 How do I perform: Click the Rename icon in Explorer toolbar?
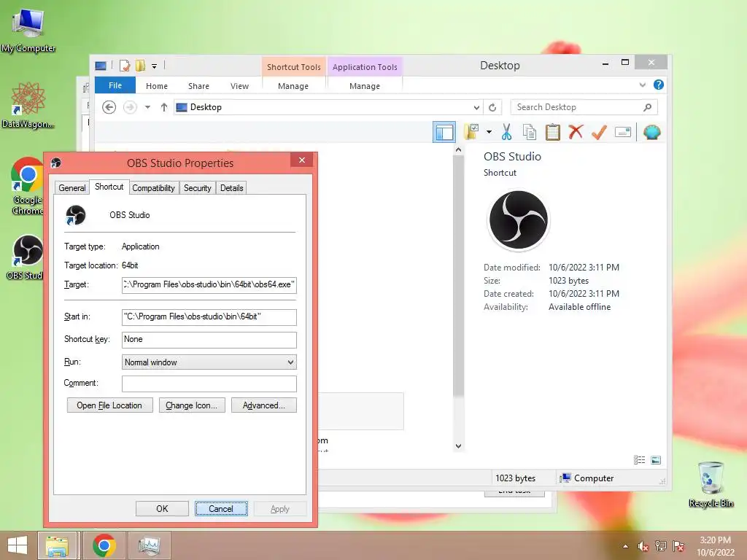[x=623, y=132]
